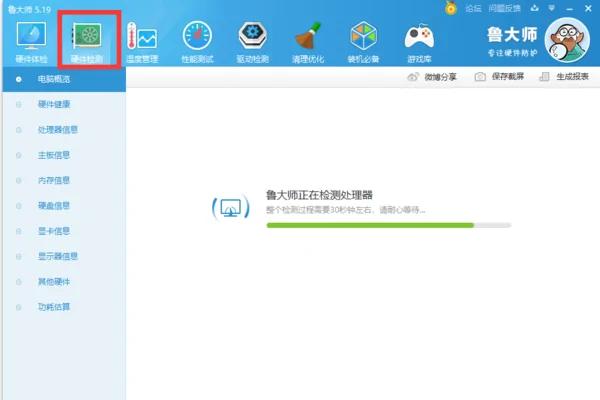Click the scanning monitor icon
Viewport: 600px width, 400px height.
[231, 208]
